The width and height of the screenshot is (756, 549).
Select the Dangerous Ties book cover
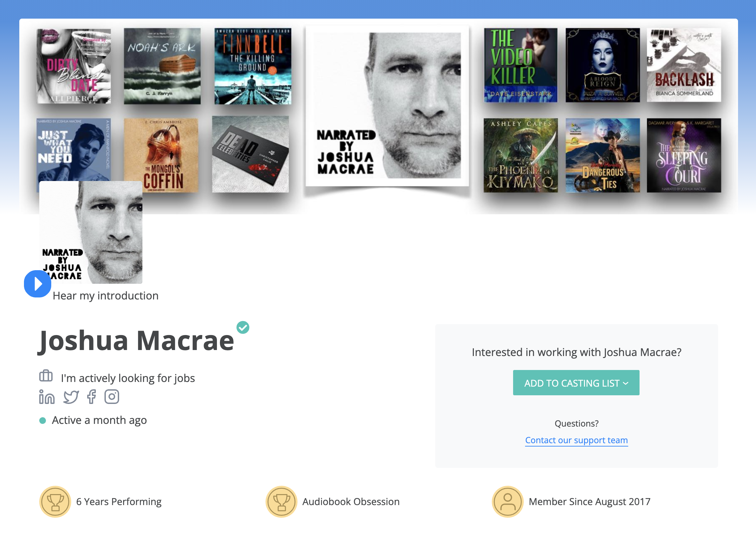tap(603, 155)
